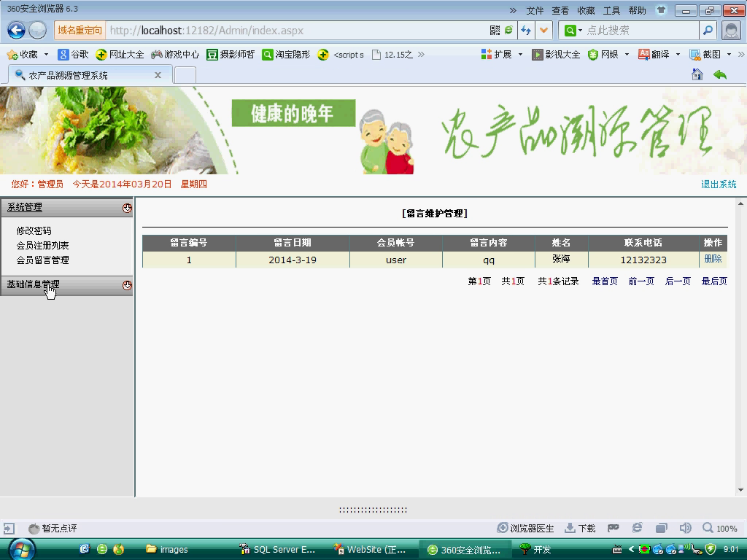Open the Windows Start orb

21,550
